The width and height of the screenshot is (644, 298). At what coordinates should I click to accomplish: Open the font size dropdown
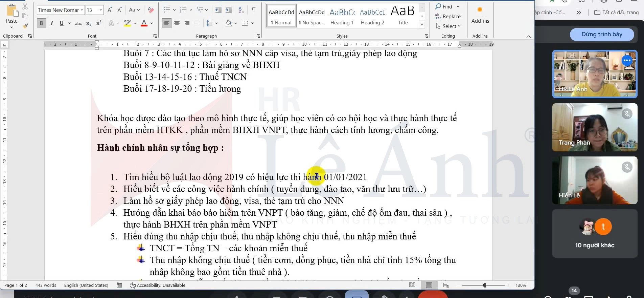click(x=101, y=10)
